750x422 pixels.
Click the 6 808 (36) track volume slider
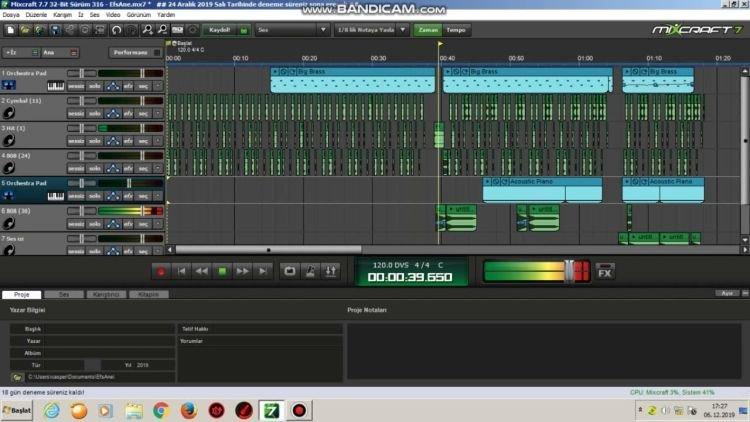(x=142, y=211)
